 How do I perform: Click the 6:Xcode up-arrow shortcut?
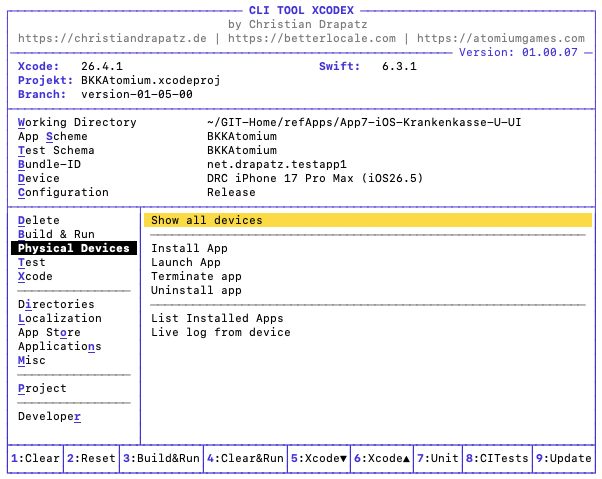[x=382, y=458]
